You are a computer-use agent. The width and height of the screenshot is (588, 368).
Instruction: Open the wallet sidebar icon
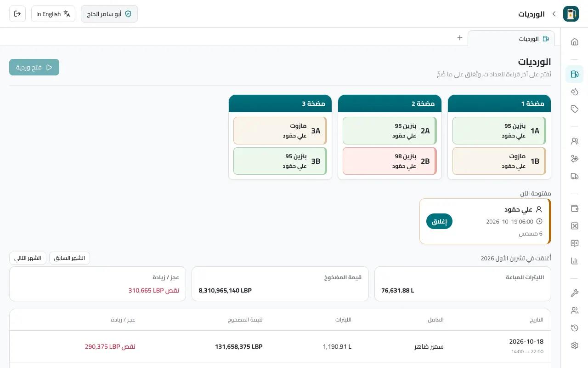point(574,208)
